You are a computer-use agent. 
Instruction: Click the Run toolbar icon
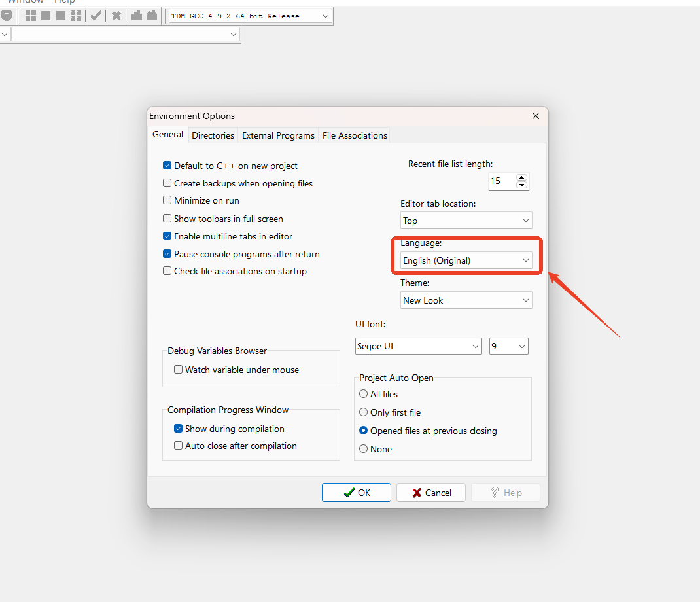coord(46,16)
